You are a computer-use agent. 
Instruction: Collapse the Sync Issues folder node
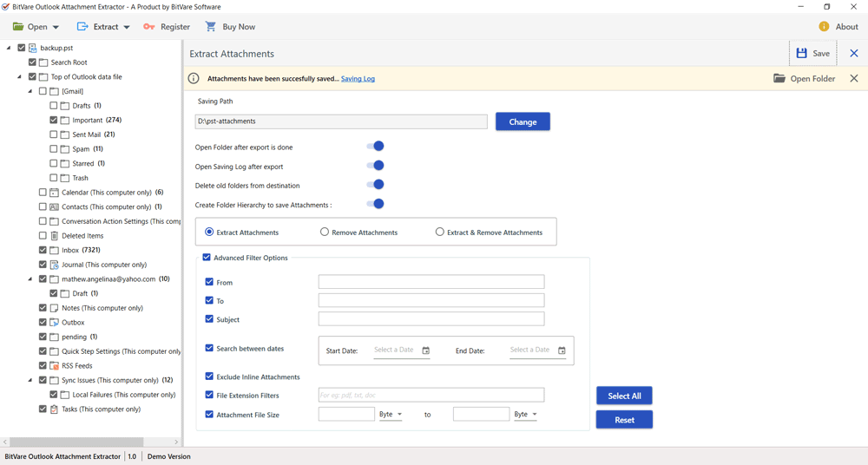click(30, 380)
